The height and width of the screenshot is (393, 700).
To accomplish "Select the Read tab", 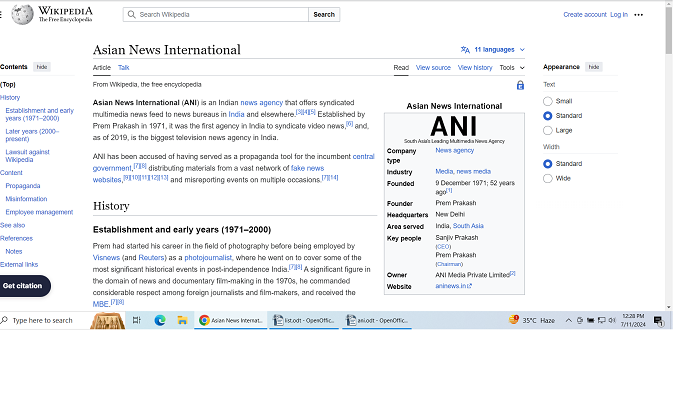I will tap(401, 67).
